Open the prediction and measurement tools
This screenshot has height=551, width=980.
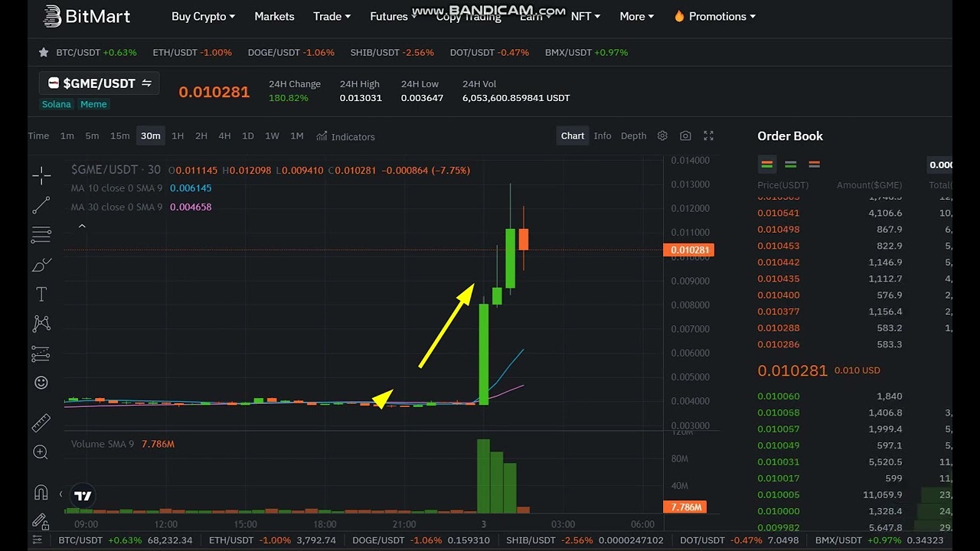pyautogui.click(x=41, y=354)
